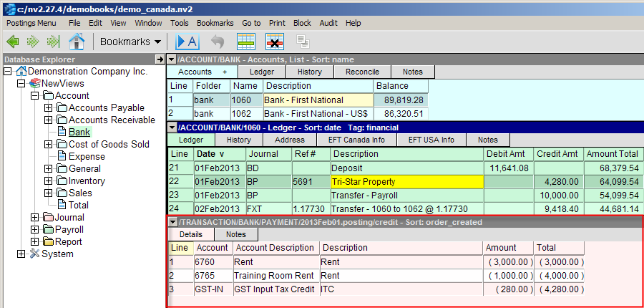Image resolution: width=644 pixels, height=308 pixels.
Task: Expand the Journal folder in tree
Action: 35,218
